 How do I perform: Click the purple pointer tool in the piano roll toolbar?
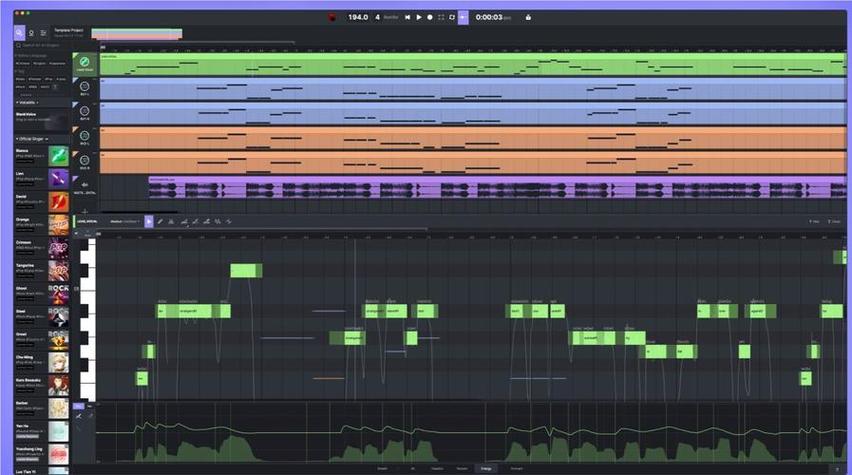click(149, 221)
